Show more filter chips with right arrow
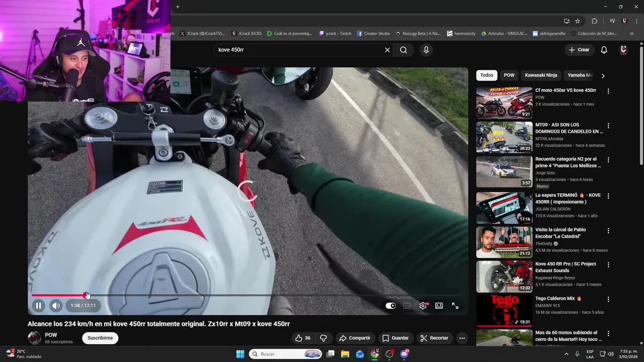 click(x=603, y=76)
